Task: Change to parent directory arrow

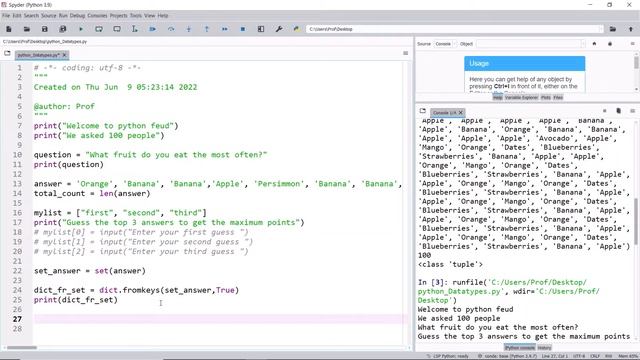Action: click(631, 29)
